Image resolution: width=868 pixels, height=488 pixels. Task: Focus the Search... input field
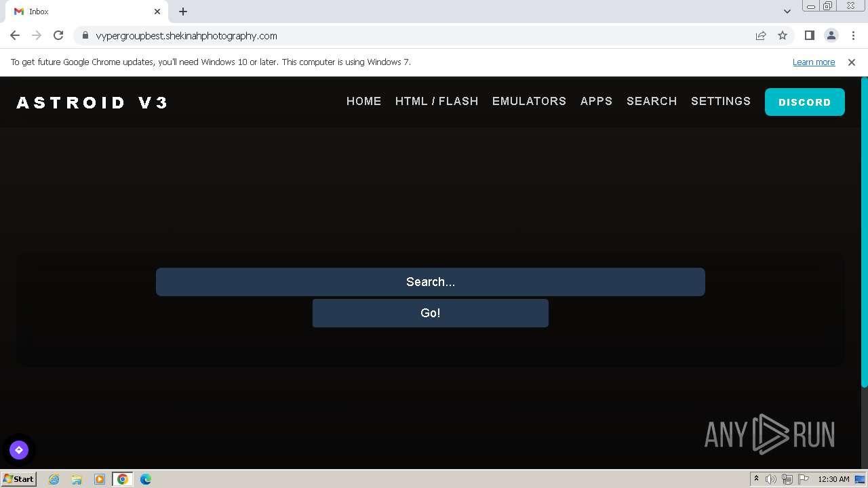tap(431, 282)
